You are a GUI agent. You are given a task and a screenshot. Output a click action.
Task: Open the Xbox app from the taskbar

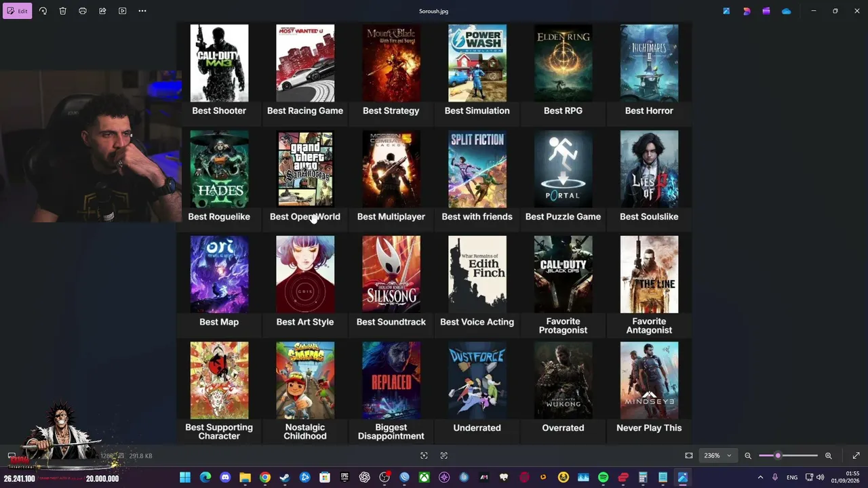[424, 478]
